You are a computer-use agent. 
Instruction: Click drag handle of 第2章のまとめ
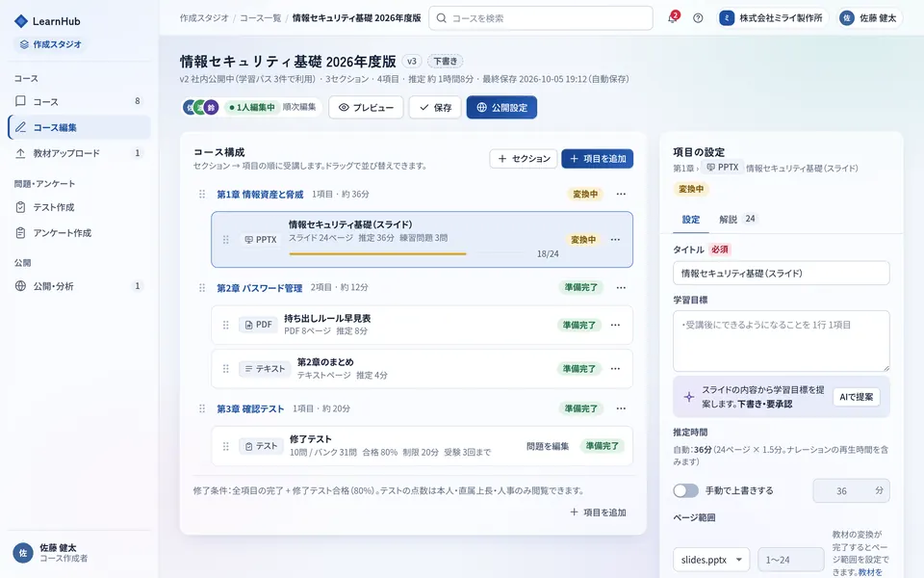(x=225, y=369)
